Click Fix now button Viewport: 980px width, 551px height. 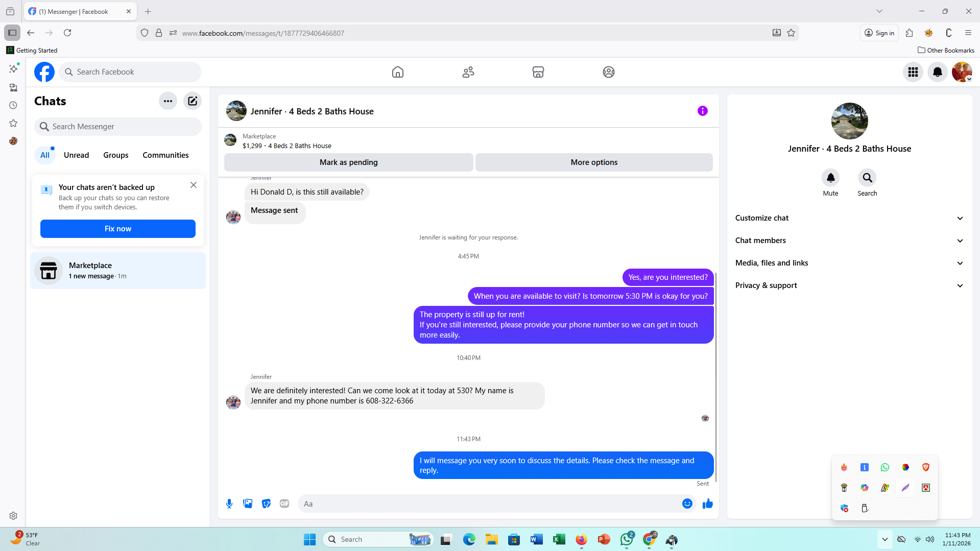tap(117, 229)
